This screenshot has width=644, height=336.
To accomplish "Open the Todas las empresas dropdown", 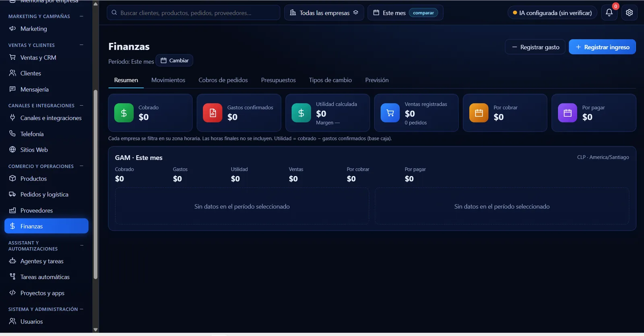I will [324, 12].
